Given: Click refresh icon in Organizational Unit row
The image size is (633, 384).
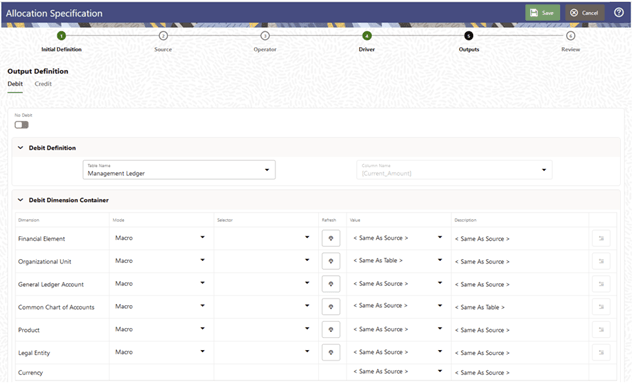Looking at the screenshot, I should [x=331, y=261].
